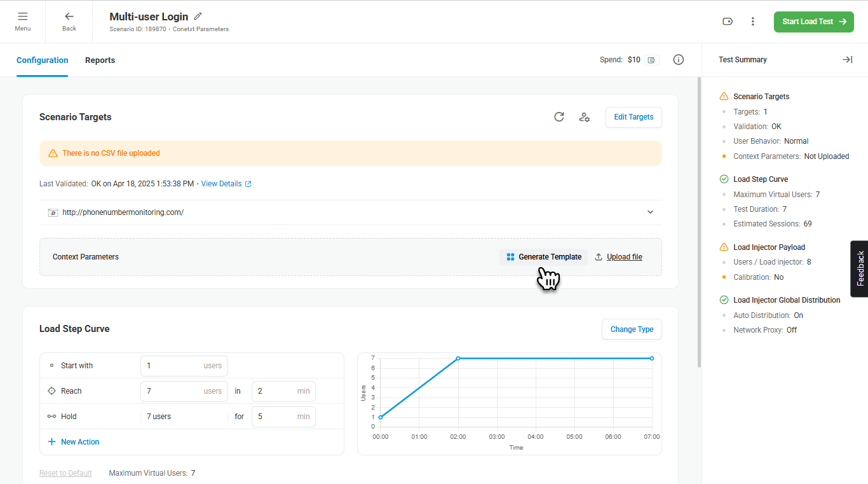This screenshot has width=868, height=484.
Task: Collapse the Test Summary panel
Action: pyautogui.click(x=847, y=60)
